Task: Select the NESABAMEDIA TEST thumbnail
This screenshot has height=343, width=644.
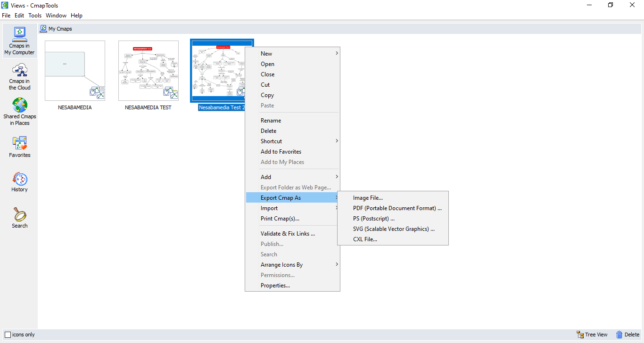Action: click(149, 71)
